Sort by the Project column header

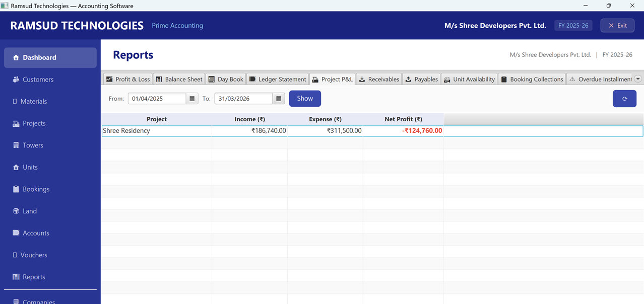[157, 119]
